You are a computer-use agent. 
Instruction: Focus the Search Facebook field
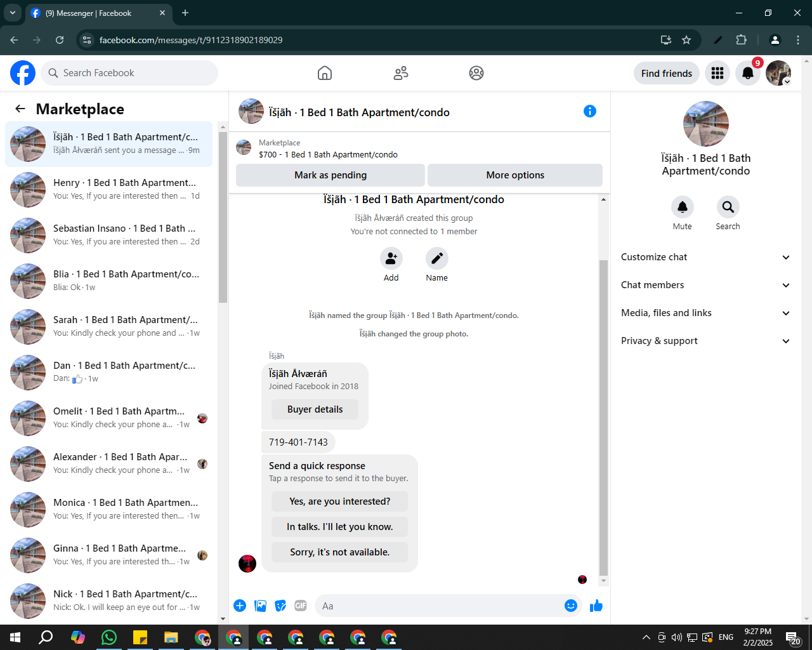click(x=129, y=73)
